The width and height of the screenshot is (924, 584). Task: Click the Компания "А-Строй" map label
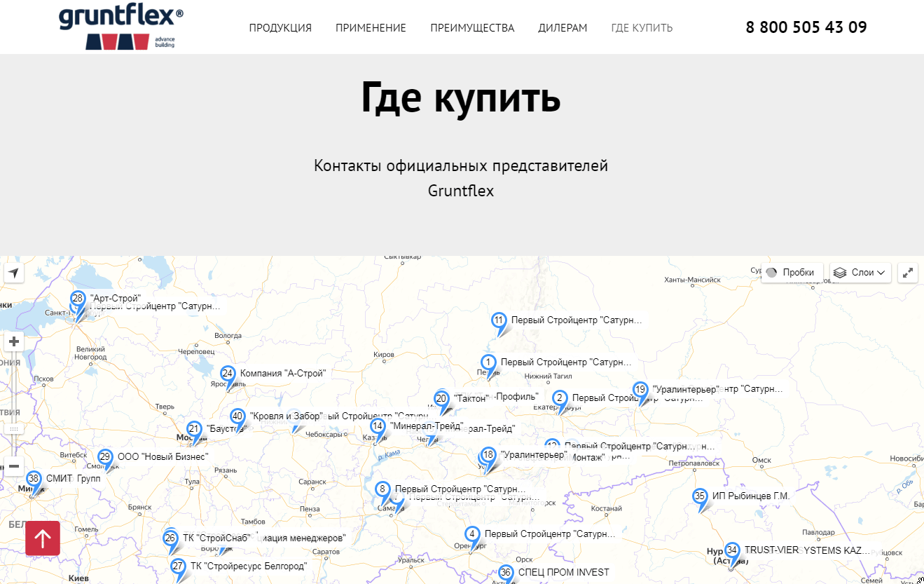click(283, 373)
